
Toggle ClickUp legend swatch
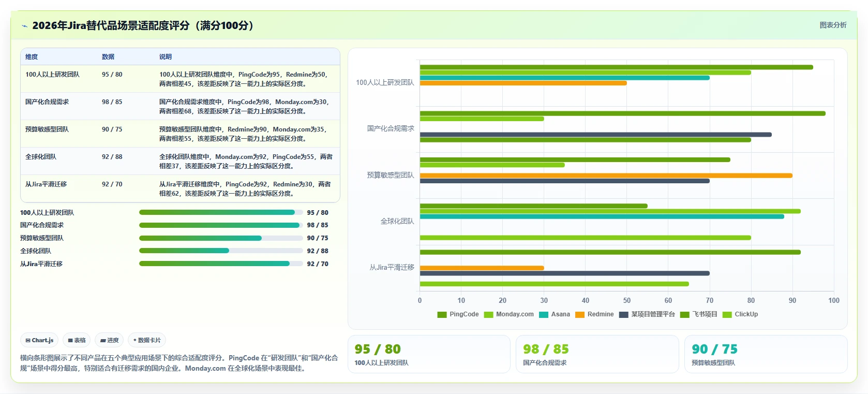[727, 314]
